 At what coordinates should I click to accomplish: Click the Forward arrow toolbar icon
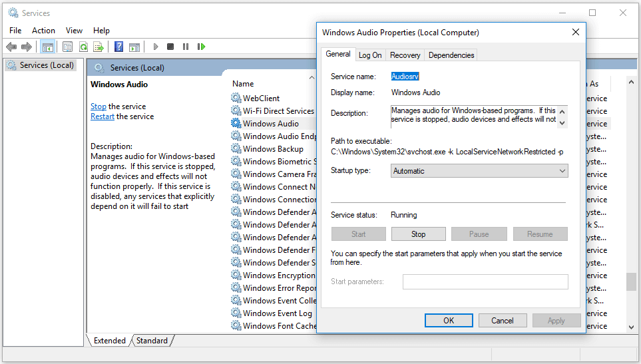tap(27, 47)
